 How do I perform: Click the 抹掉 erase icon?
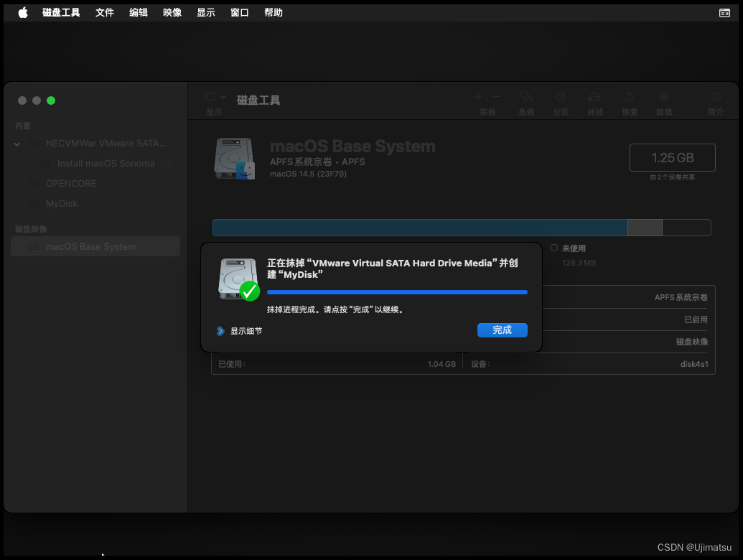click(594, 97)
